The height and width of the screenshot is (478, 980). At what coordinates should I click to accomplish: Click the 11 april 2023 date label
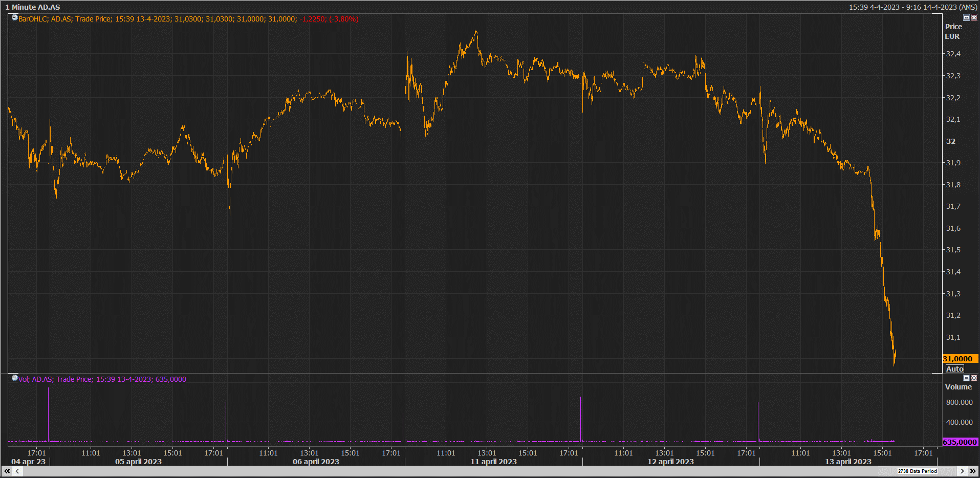pos(493,462)
